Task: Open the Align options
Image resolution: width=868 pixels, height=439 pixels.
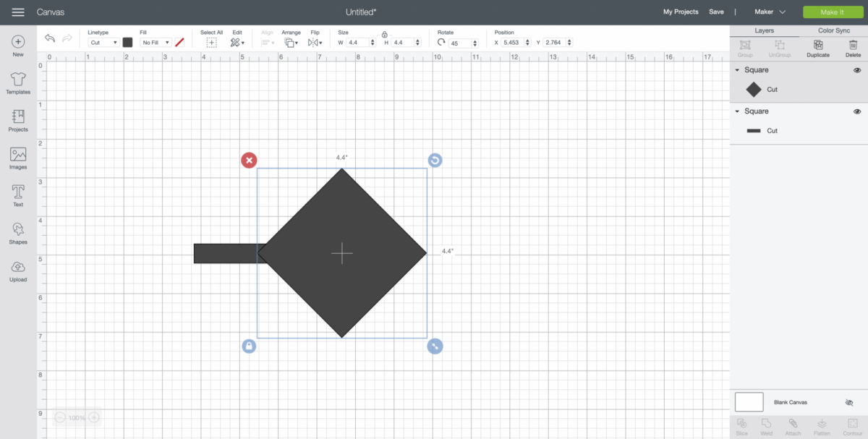Action: (x=268, y=43)
